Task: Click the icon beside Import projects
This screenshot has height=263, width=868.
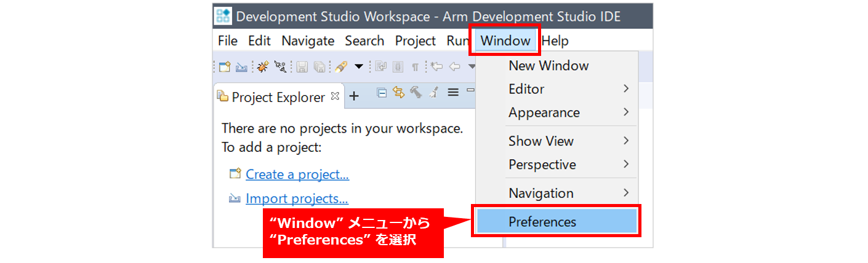Action: click(x=235, y=198)
